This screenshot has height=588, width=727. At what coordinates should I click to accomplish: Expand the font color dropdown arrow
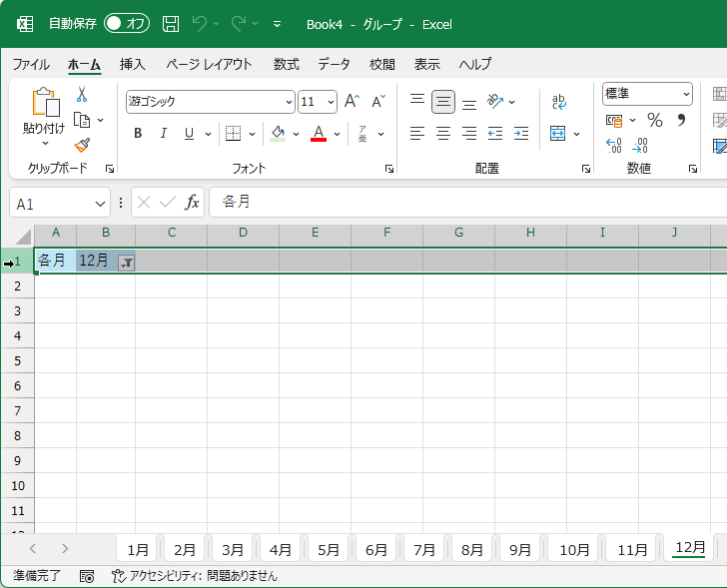(338, 134)
